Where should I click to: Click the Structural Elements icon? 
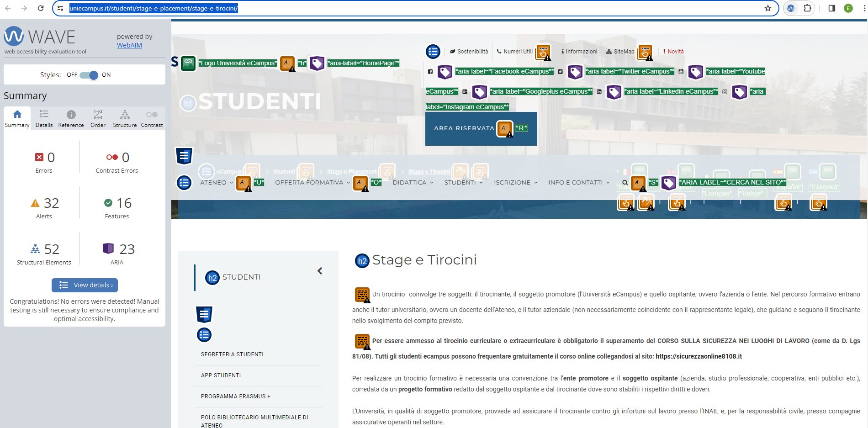pos(35,249)
